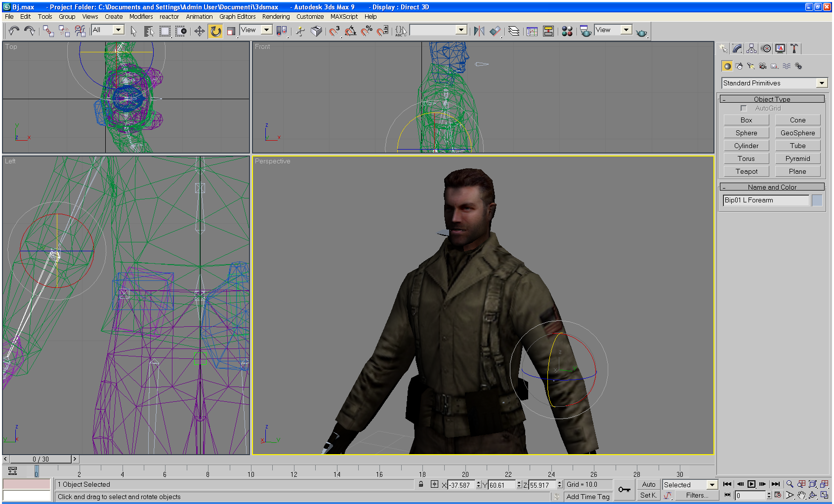Open the Layer Manager icon
The width and height of the screenshot is (834, 504).
coord(514,31)
